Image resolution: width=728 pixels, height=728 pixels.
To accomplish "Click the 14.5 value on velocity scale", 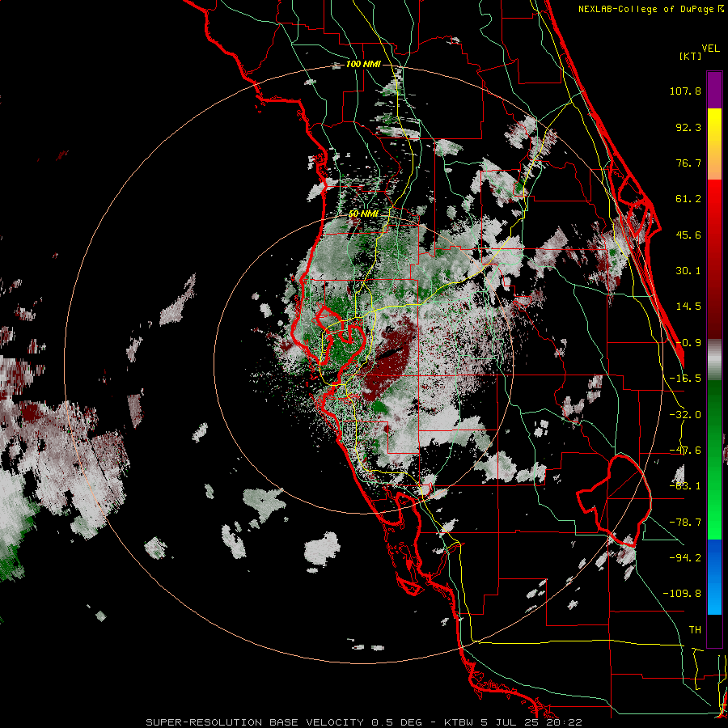I will click(688, 307).
